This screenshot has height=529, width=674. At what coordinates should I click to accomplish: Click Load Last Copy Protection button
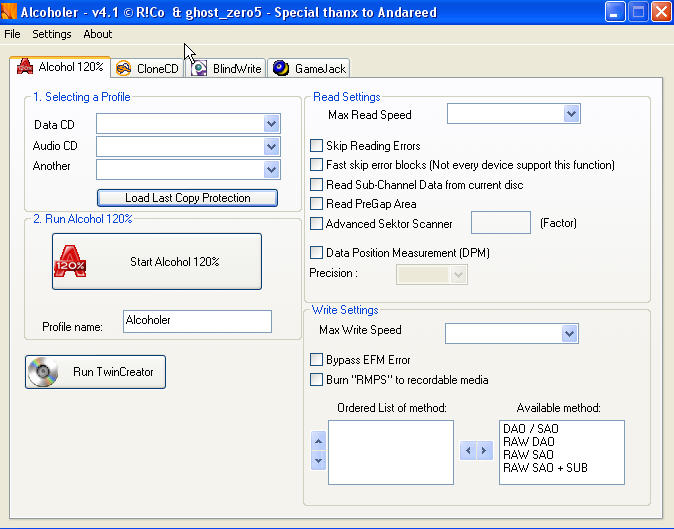coord(187,198)
